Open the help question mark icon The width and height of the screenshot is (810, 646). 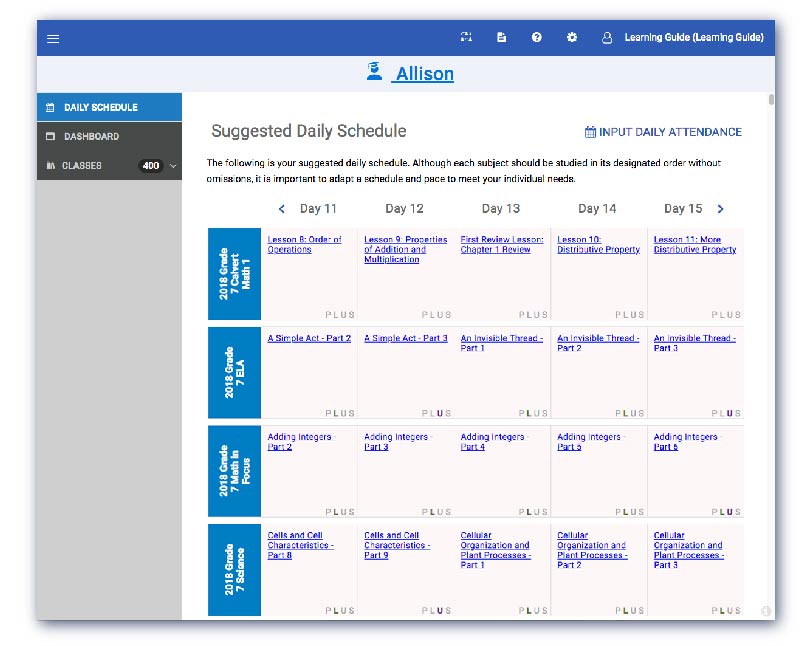point(537,37)
